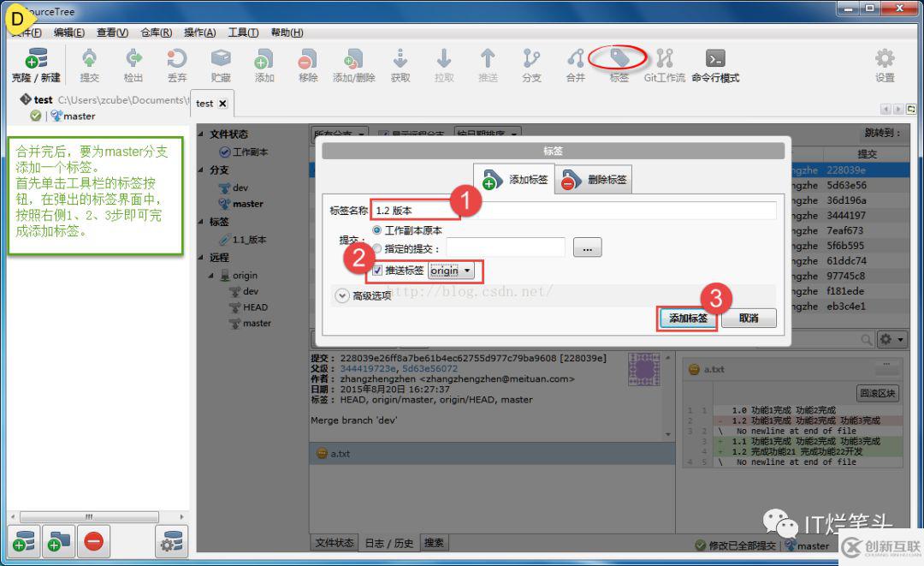This screenshot has width=924, height=566.
Task: Open parent commit link 344419723e
Action: click(x=368, y=368)
